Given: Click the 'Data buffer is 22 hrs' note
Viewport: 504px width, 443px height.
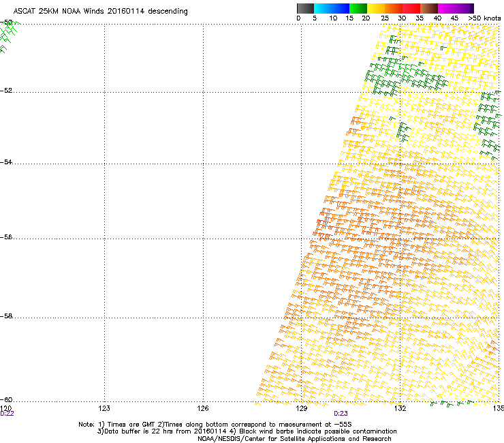Looking at the screenshot, I should pos(247,431).
